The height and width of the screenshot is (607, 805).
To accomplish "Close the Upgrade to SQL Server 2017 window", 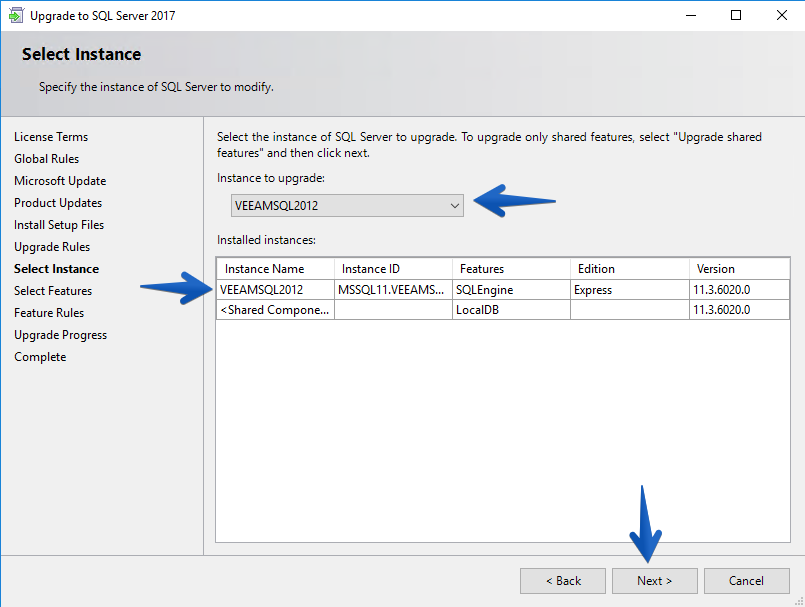I will click(x=781, y=15).
